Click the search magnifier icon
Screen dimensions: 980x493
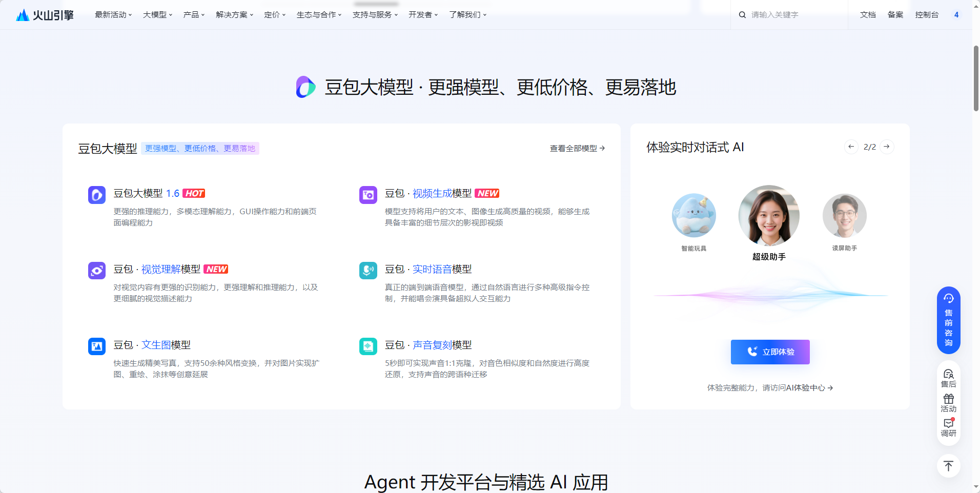pos(742,15)
